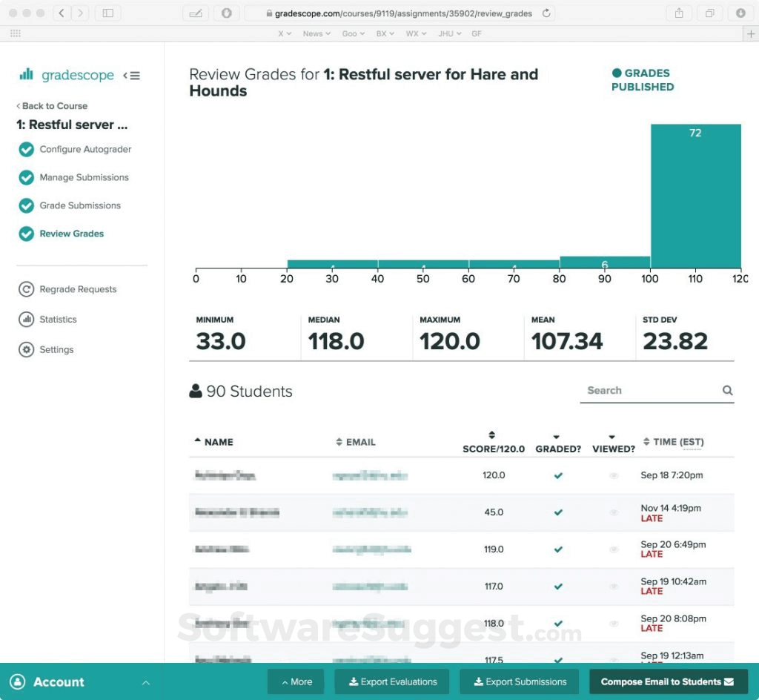Go Back to Course via the link
The image size is (759, 700).
(52, 106)
